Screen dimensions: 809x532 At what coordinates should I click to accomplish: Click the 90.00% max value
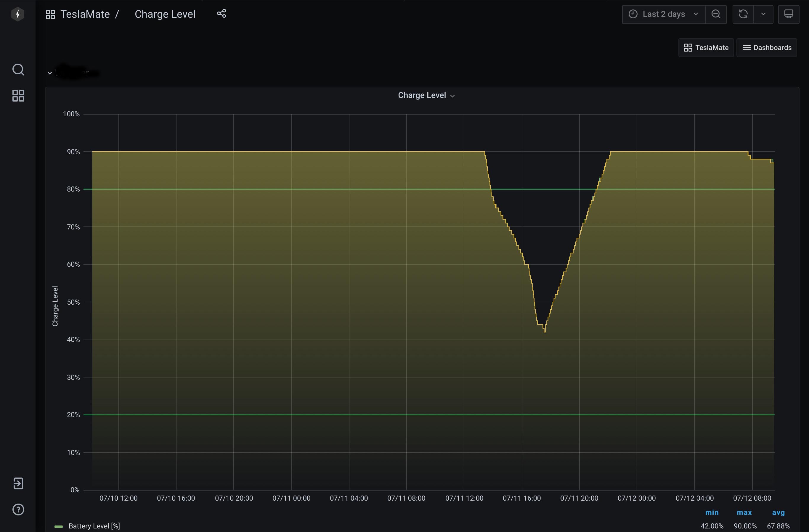745,526
